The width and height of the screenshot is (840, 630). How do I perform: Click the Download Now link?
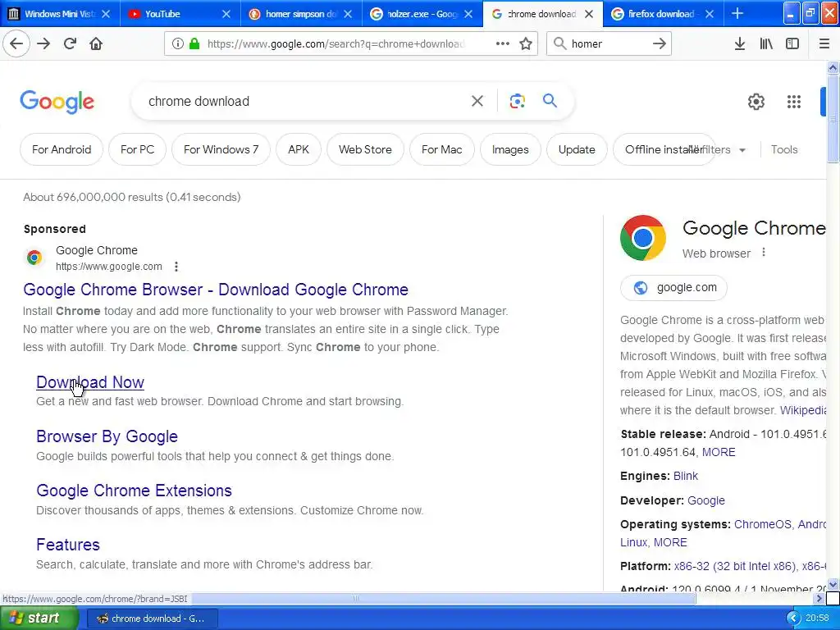(x=90, y=382)
